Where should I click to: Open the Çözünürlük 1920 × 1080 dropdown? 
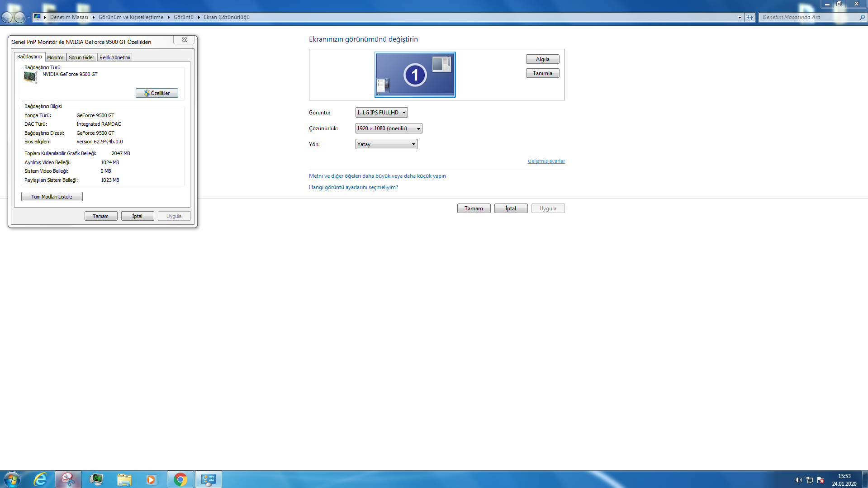click(x=389, y=128)
